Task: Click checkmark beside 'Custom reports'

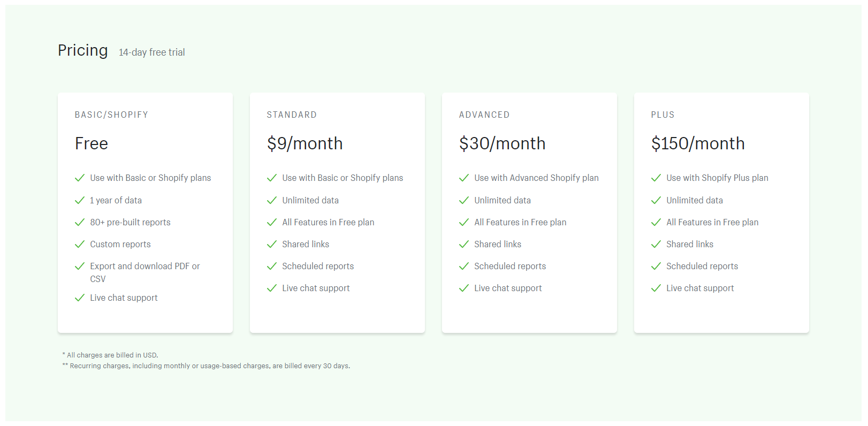Action: pos(80,244)
